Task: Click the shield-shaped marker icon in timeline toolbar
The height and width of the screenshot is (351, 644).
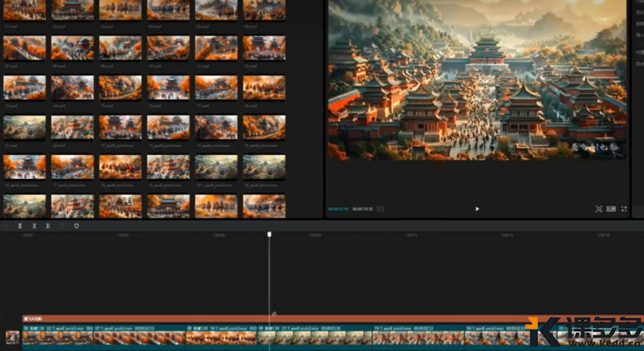Action: (76, 226)
